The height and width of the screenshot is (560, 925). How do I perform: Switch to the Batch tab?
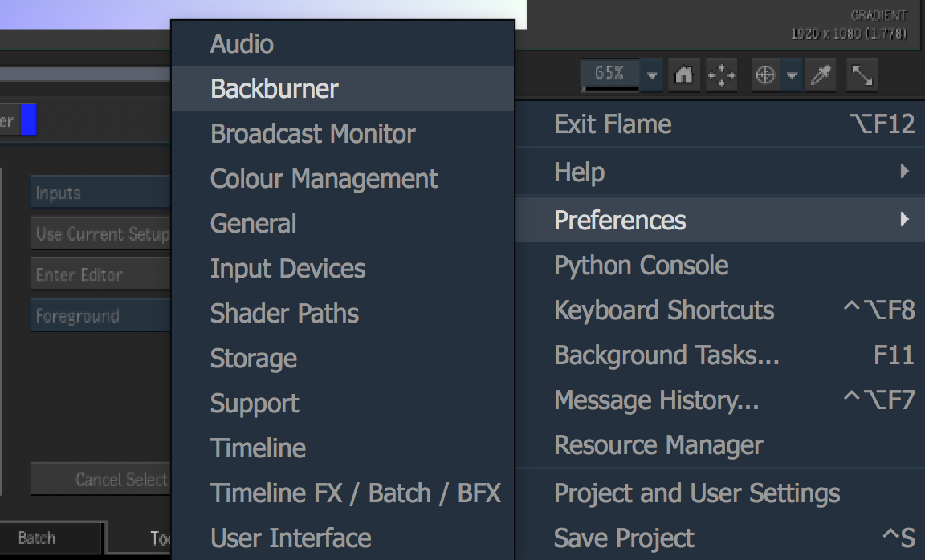point(37,538)
